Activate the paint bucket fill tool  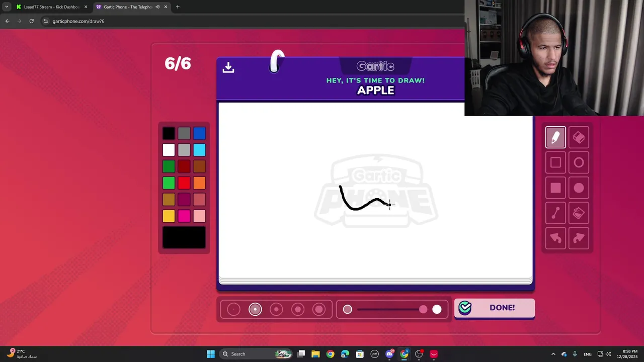point(579,213)
